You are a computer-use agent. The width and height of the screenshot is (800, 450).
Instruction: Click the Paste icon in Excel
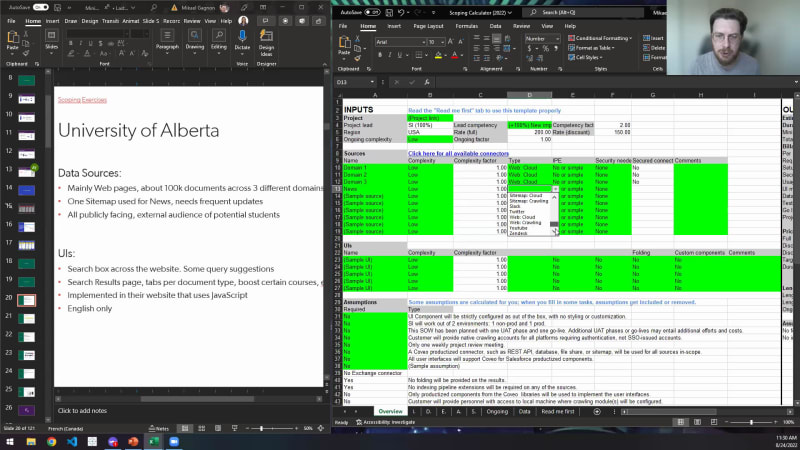pyautogui.click(x=344, y=43)
